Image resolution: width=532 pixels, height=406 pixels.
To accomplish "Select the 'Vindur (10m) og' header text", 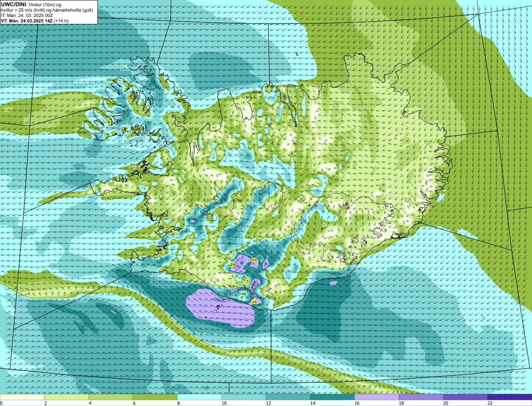I will pos(44,4).
